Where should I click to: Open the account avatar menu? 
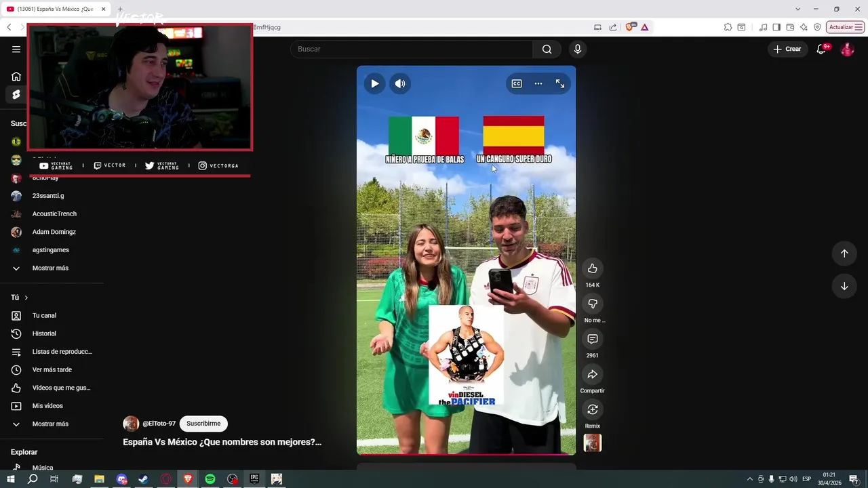(x=847, y=49)
